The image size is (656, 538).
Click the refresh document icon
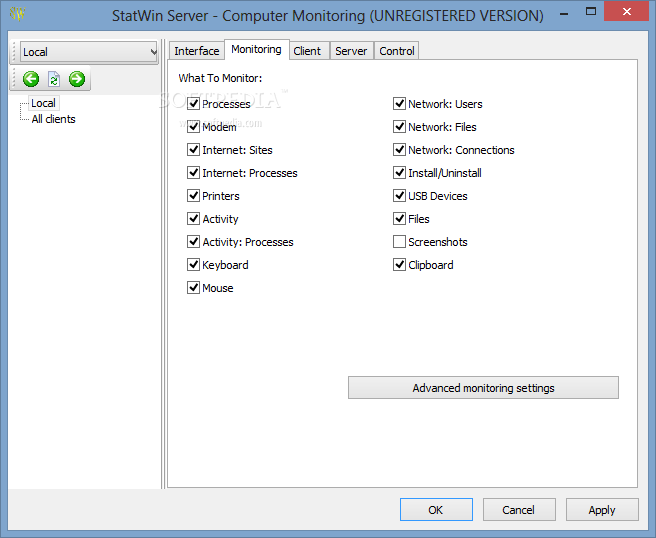point(54,79)
